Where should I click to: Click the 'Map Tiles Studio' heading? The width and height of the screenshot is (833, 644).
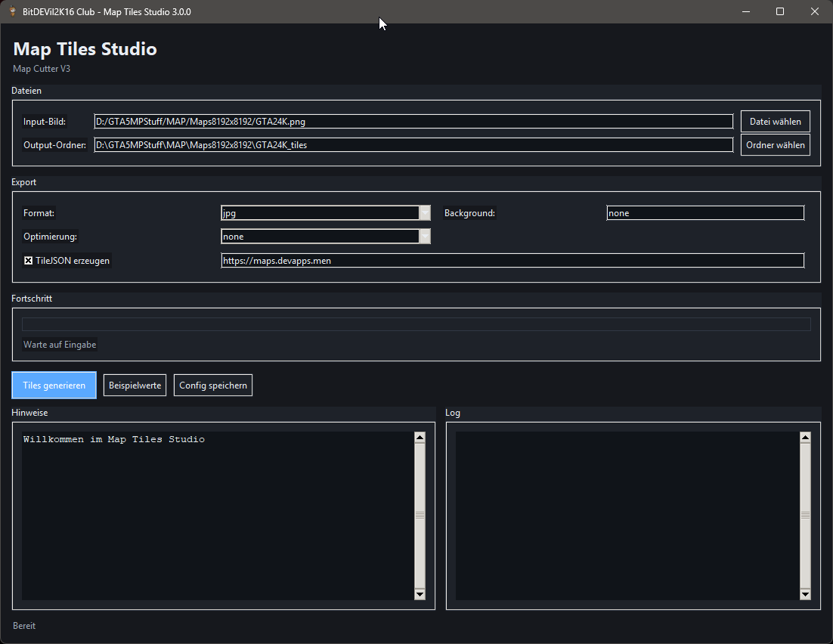[85, 49]
